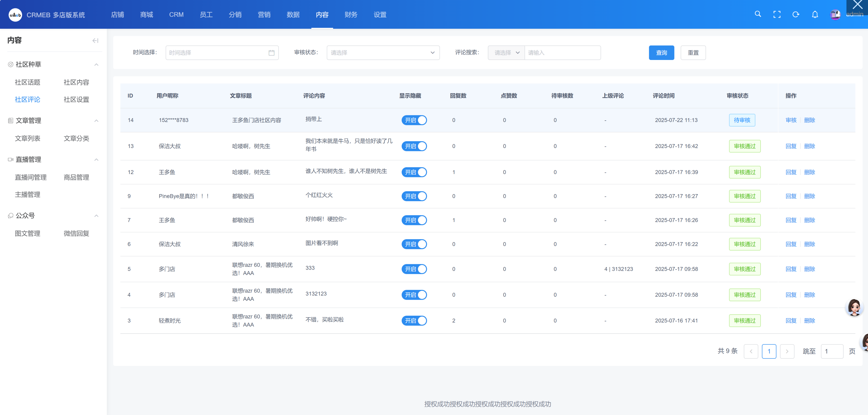Click the 查询 search button
This screenshot has width=868, height=415.
pyautogui.click(x=662, y=53)
